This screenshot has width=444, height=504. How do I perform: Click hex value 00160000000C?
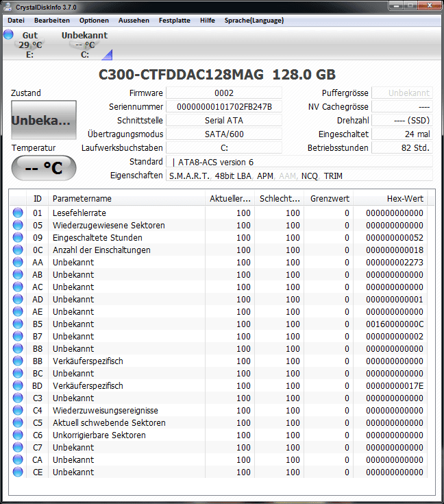[395, 324]
